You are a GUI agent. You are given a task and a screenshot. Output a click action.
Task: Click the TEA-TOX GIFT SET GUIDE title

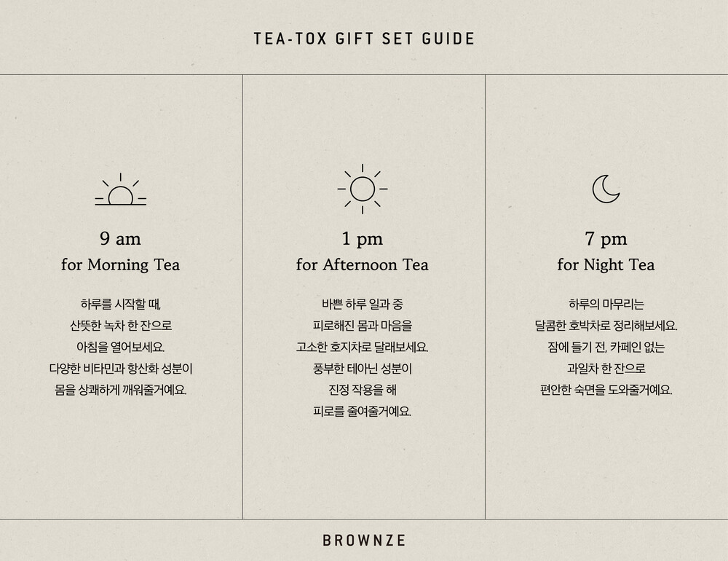tap(364, 39)
